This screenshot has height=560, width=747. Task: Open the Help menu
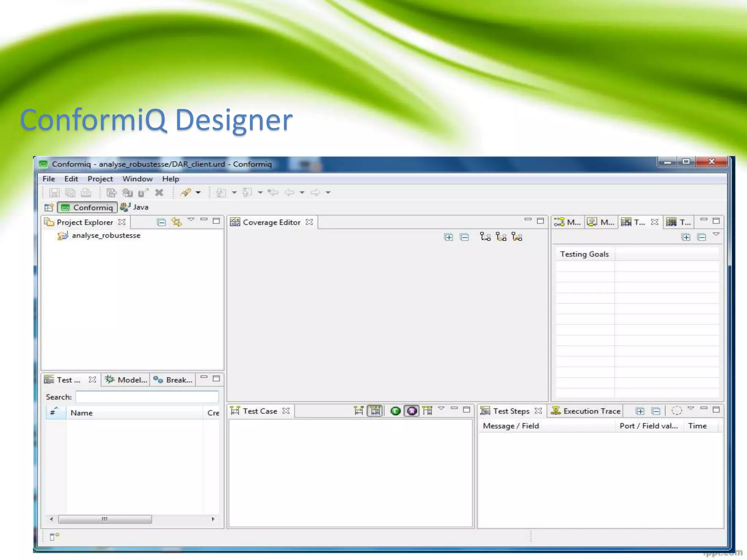click(171, 179)
